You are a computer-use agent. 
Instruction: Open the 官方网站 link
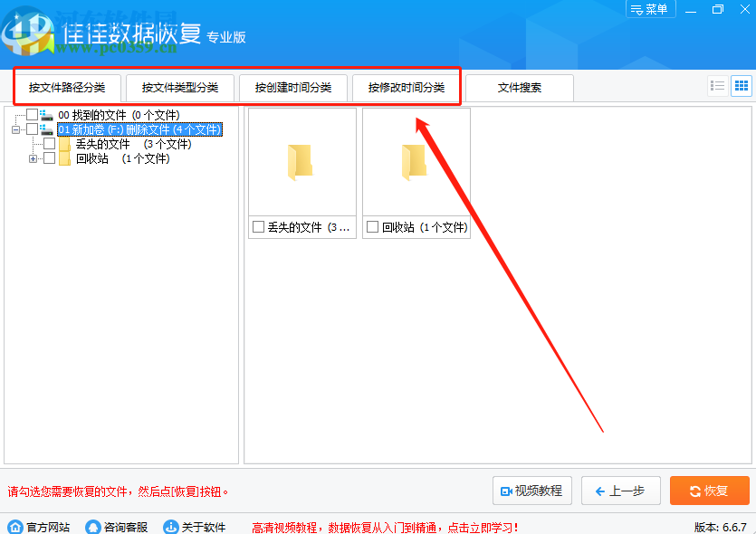point(48,528)
